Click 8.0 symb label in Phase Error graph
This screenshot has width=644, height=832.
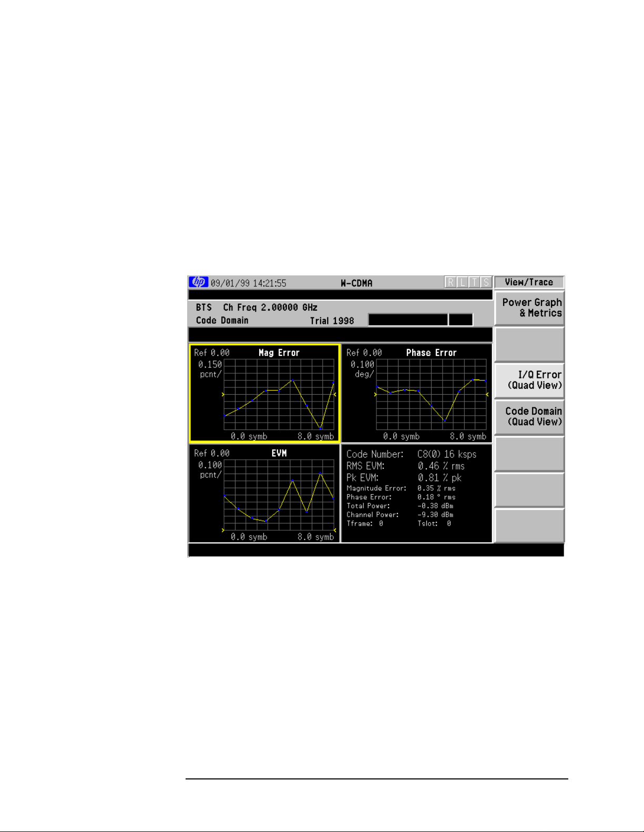(x=468, y=436)
